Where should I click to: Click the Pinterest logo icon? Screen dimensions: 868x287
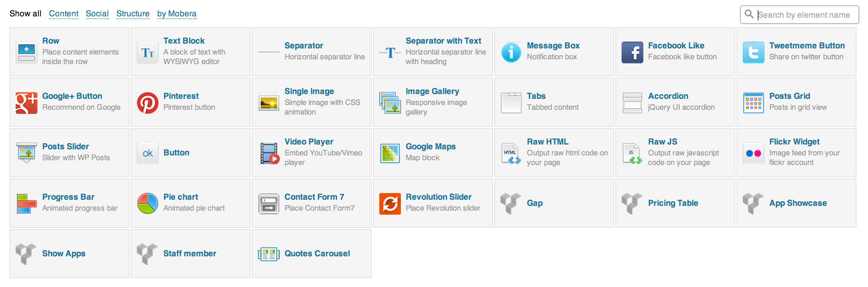click(x=147, y=103)
